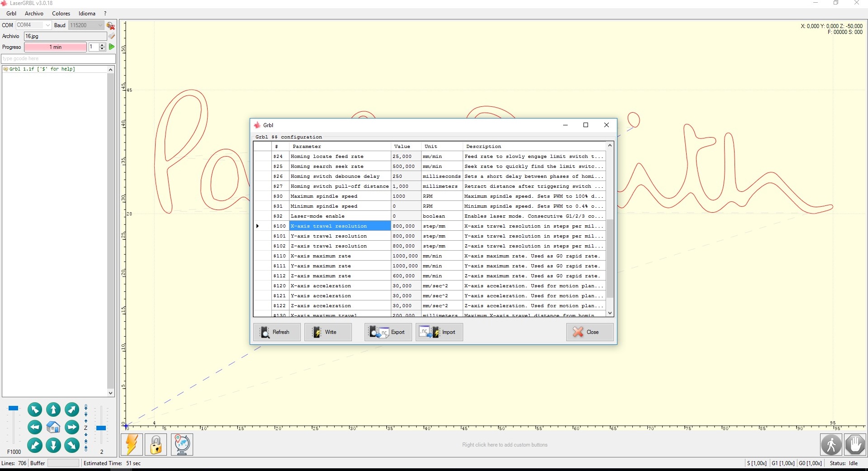Image resolution: width=868 pixels, height=471 pixels.
Task: Open the Idioma menu
Action: (x=87, y=14)
